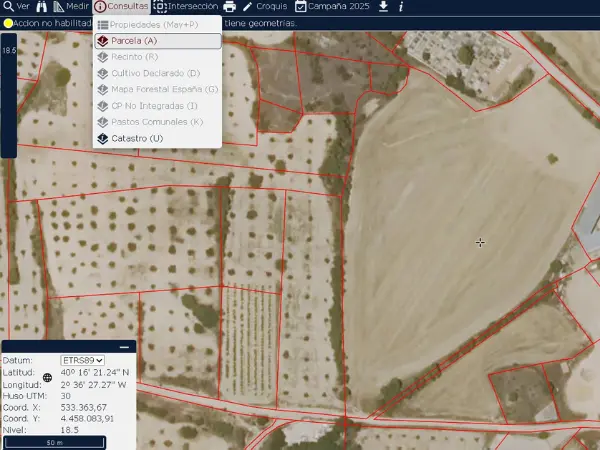The width and height of the screenshot is (600, 450).
Task: Click the print map icon
Action: 229,7
